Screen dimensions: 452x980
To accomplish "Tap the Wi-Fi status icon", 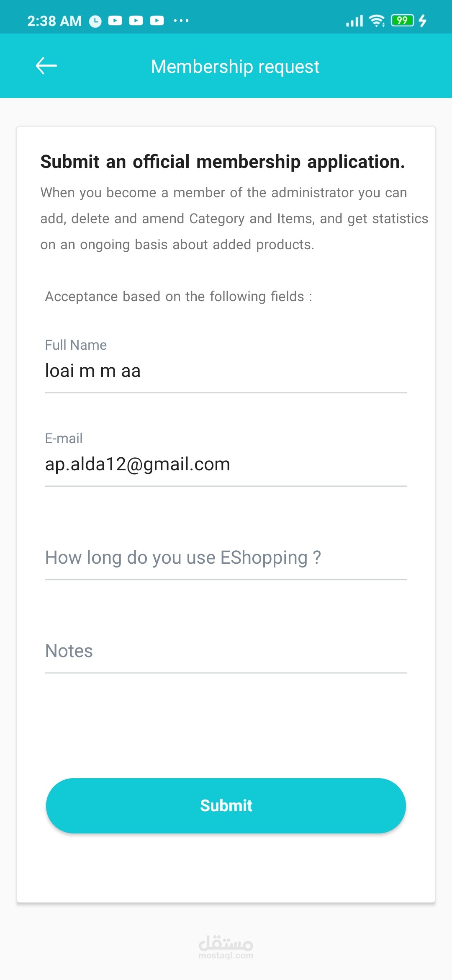I will tap(377, 21).
